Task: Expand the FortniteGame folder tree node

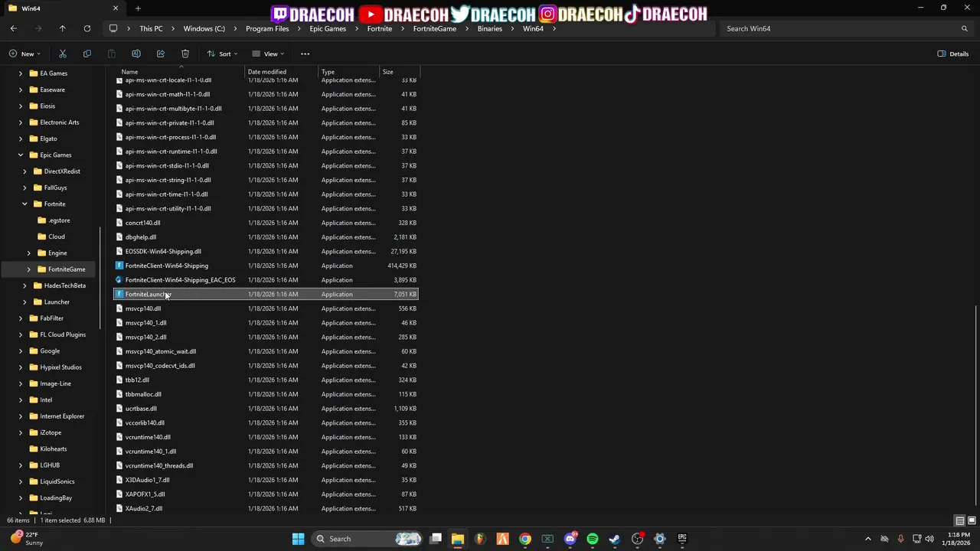Action: click(29, 269)
